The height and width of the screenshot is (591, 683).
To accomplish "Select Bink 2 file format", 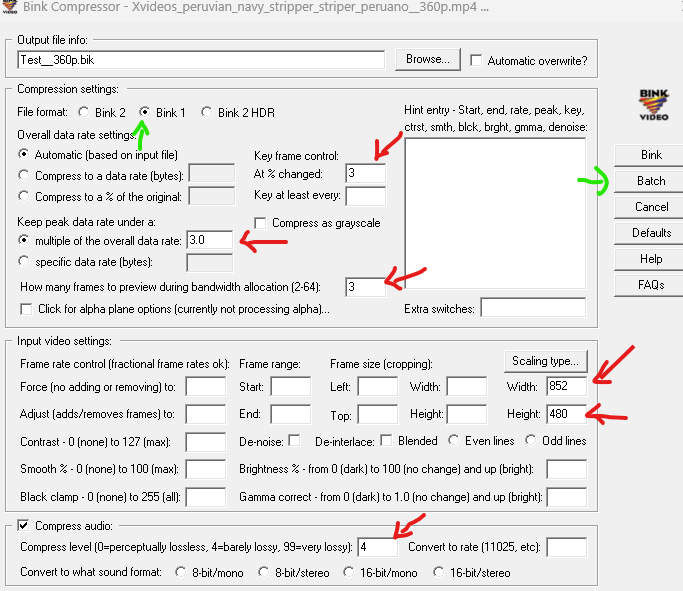I will pos(84,112).
